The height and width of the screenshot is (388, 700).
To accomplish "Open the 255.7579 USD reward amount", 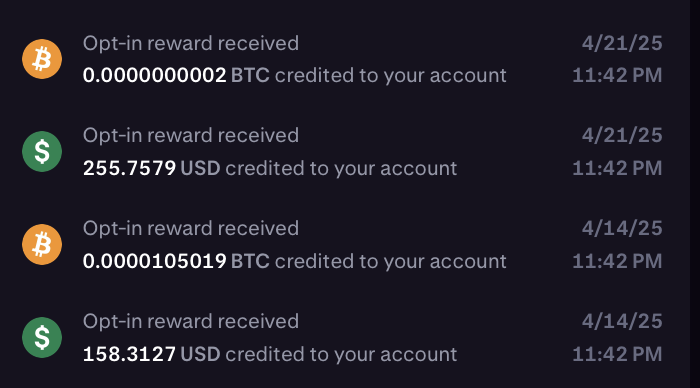I will point(152,168).
